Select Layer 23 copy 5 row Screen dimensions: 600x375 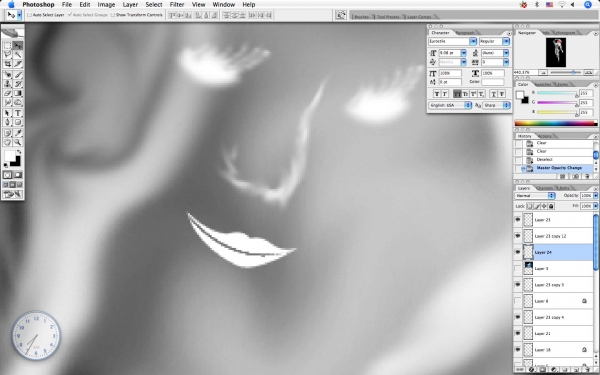tap(553, 285)
